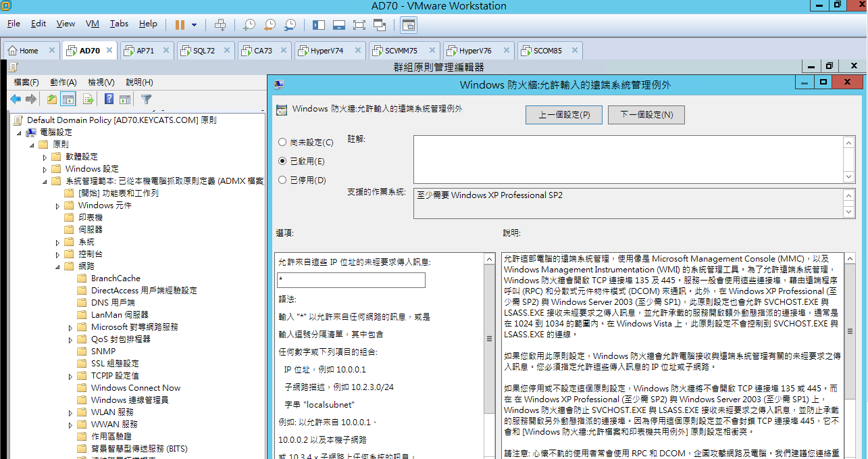The width and height of the screenshot is (868, 459).
Task: Click the up-one-level folder icon
Action: click(52, 99)
